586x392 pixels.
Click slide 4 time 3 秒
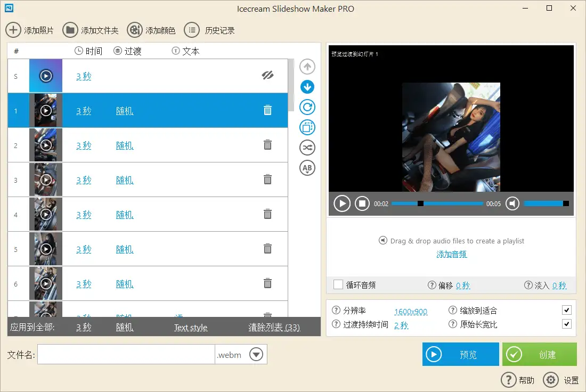[x=83, y=215]
